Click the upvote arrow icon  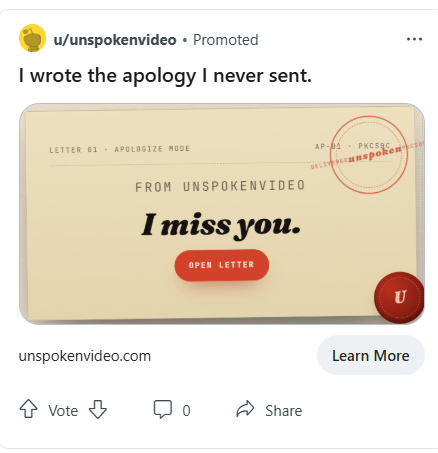[x=29, y=408]
